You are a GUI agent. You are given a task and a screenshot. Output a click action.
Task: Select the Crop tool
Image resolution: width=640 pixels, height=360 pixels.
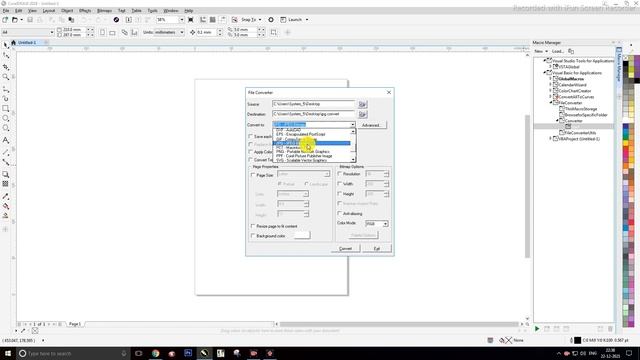pos(6,67)
